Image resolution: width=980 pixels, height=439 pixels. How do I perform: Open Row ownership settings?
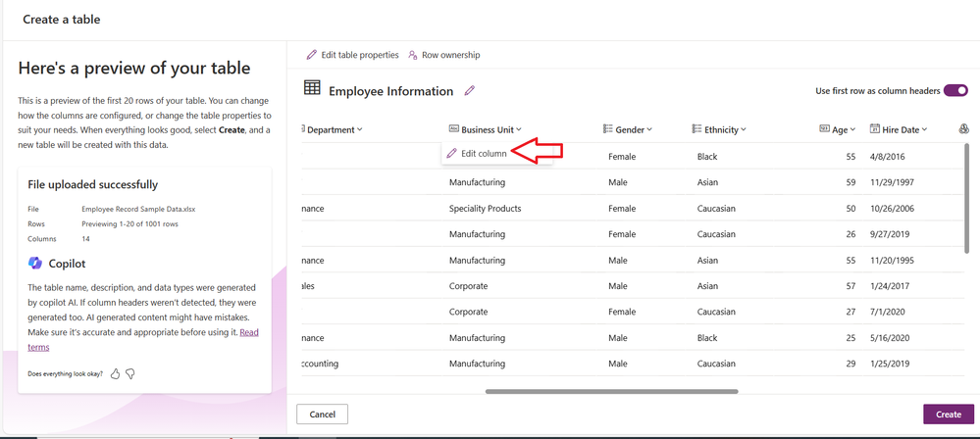[x=443, y=55]
